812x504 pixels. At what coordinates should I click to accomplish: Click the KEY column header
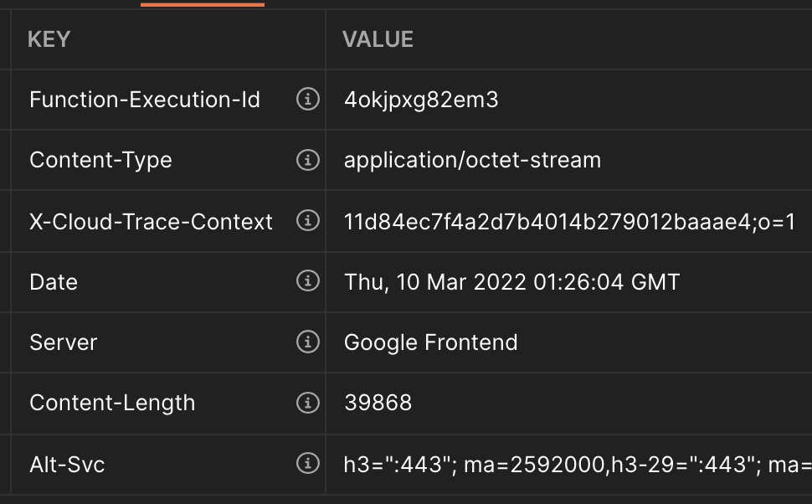point(49,39)
